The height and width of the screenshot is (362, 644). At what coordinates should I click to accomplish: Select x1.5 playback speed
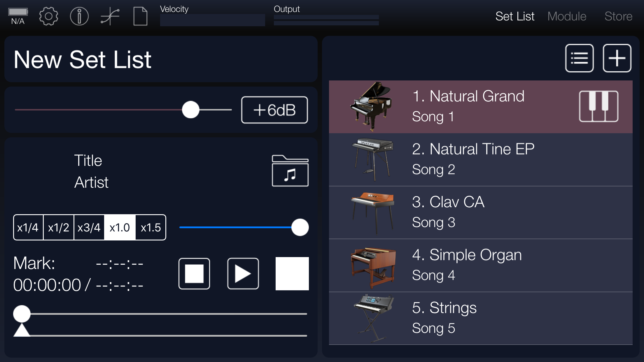coord(150,228)
